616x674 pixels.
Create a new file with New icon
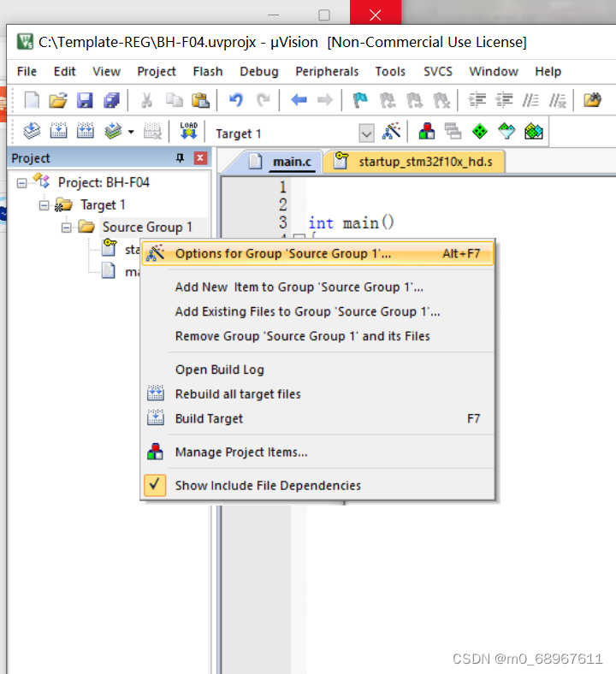tap(32, 100)
